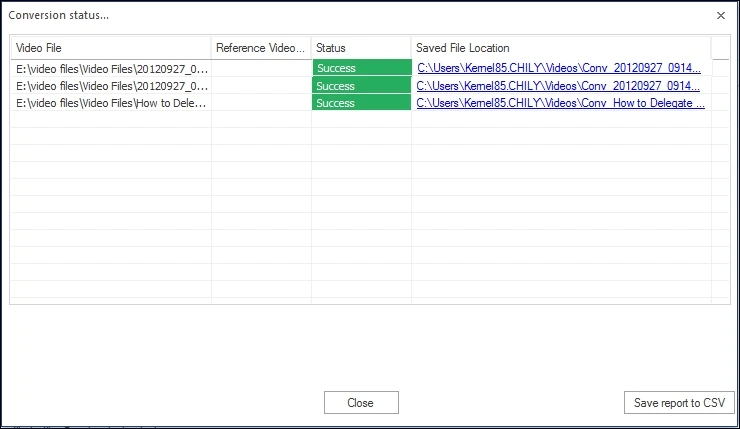Sort by the Video File column header
The width and height of the screenshot is (740, 429).
[110, 48]
